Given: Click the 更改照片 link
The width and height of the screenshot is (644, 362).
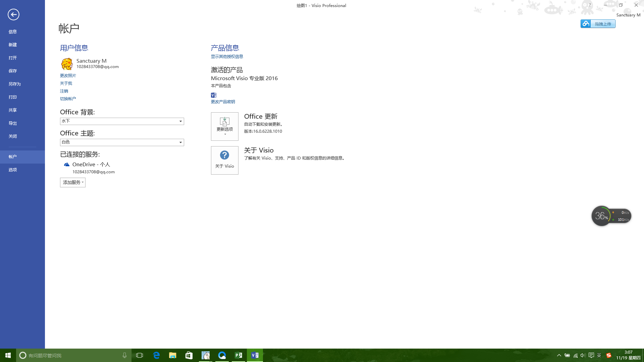Looking at the screenshot, I should click(x=68, y=76).
